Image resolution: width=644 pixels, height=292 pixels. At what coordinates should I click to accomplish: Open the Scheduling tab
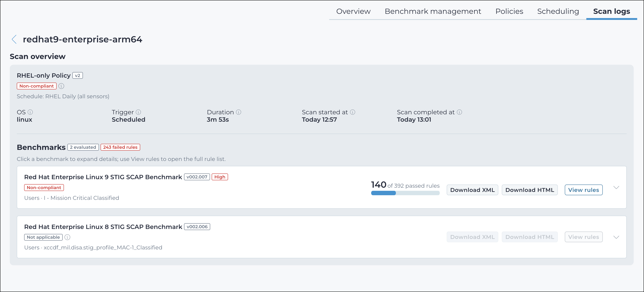coord(558,11)
